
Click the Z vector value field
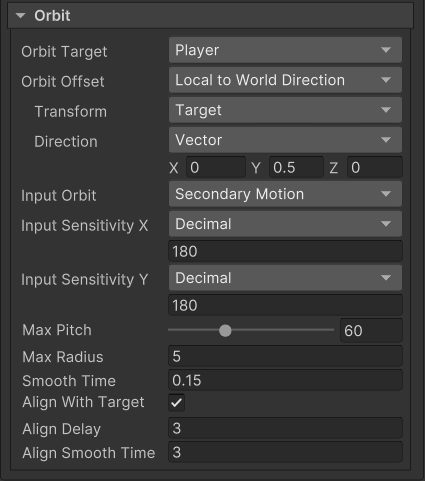click(375, 167)
